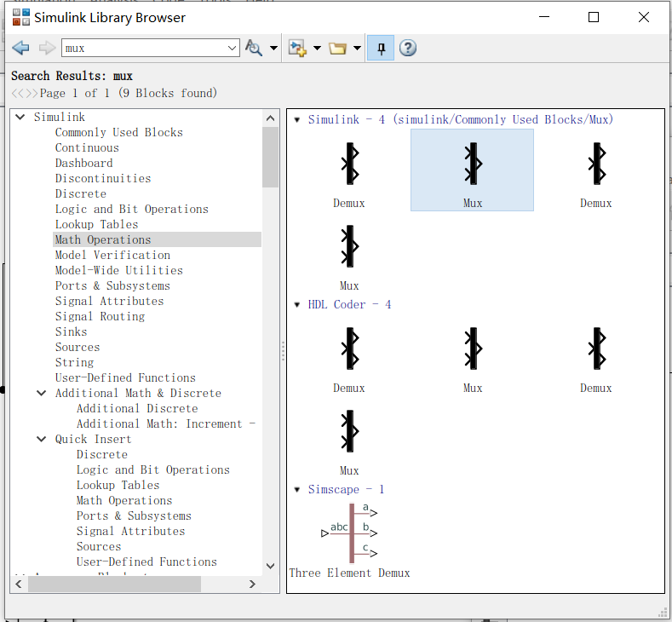Click the tree vertical scrollbar thumb
This screenshot has width=672, height=622.
pos(271,158)
